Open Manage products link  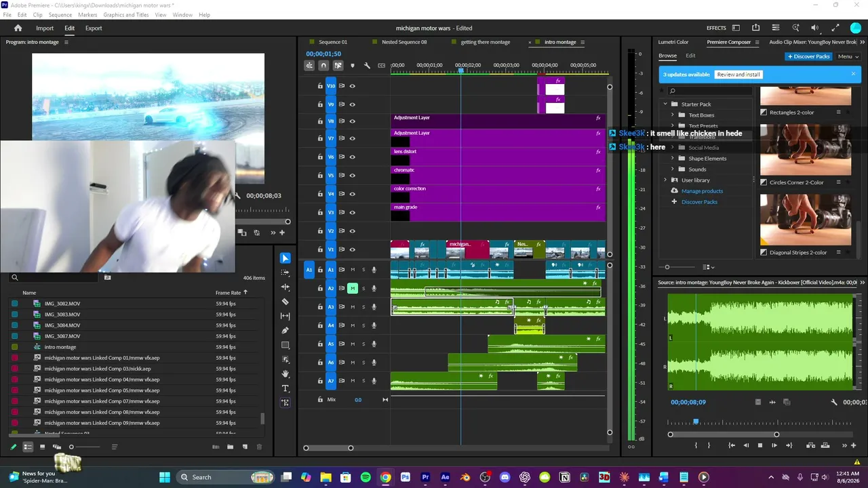click(702, 191)
